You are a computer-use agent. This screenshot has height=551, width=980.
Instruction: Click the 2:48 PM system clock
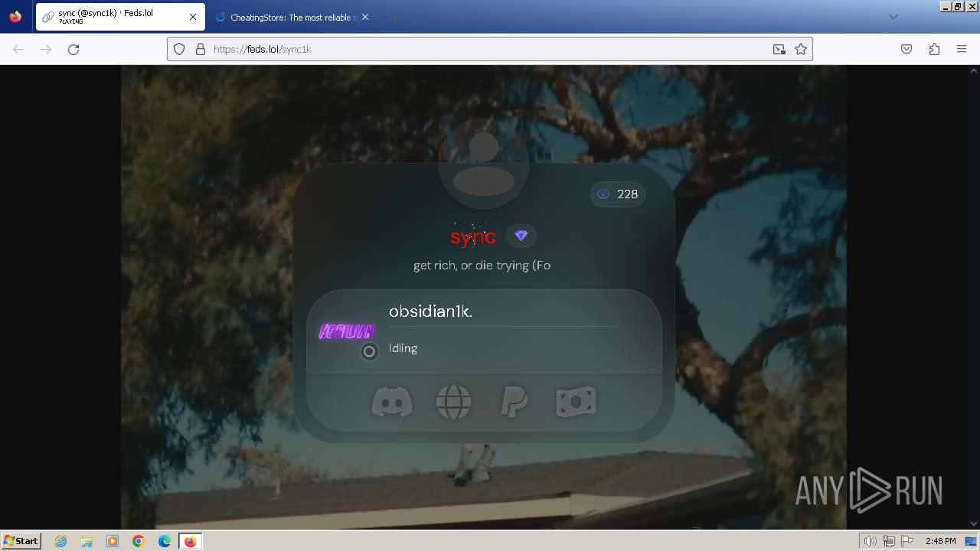point(940,541)
